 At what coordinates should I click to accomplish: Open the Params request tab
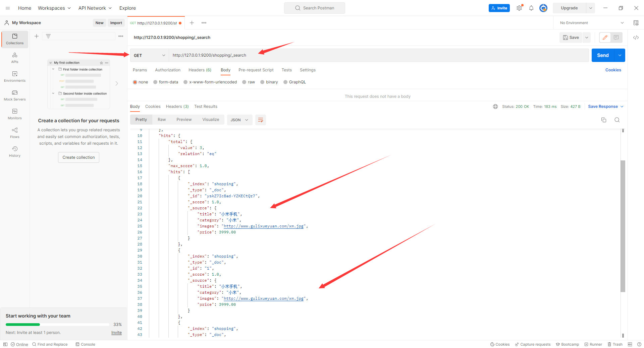pyautogui.click(x=140, y=70)
